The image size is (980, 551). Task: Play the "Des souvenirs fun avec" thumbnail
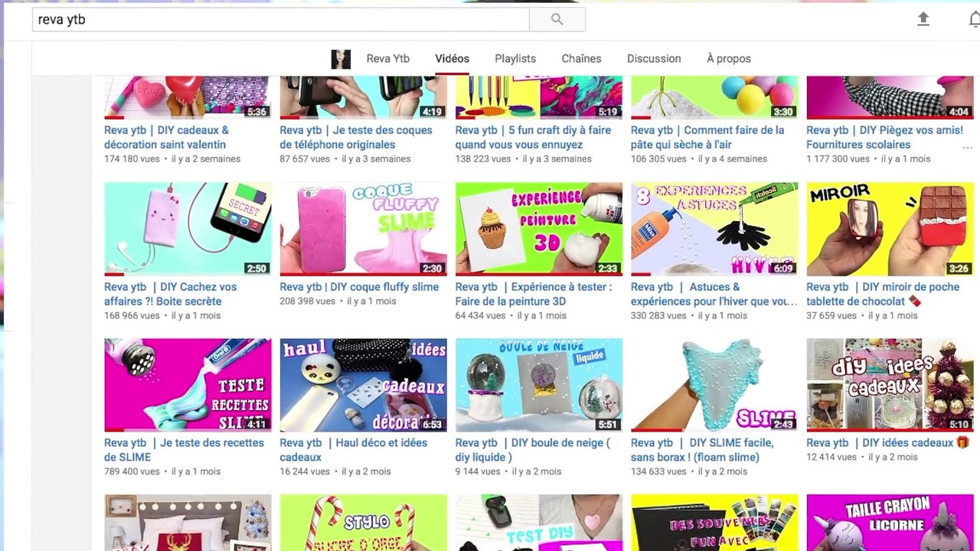point(714,523)
